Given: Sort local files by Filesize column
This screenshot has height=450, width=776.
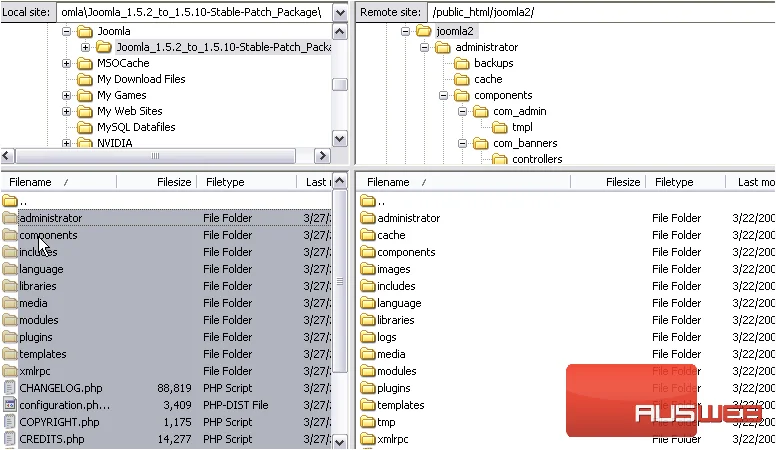Looking at the screenshot, I should pos(157,182).
